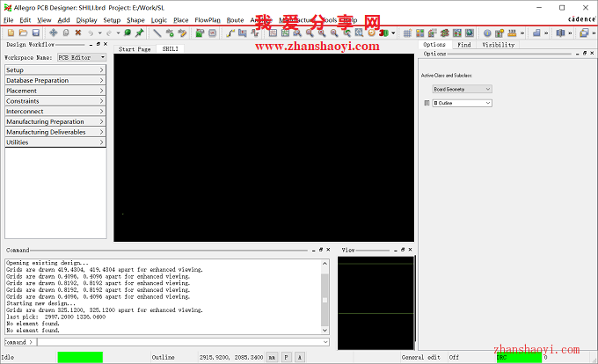
Task: Open the four-color Color dialog icon
Action: [x=419, y=33]
